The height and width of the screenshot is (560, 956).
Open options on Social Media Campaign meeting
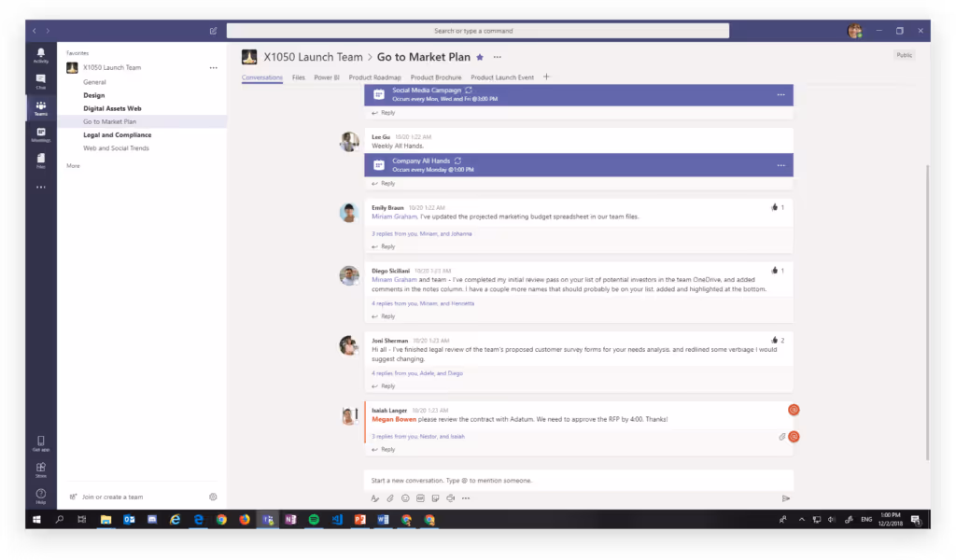coord(781,95)
